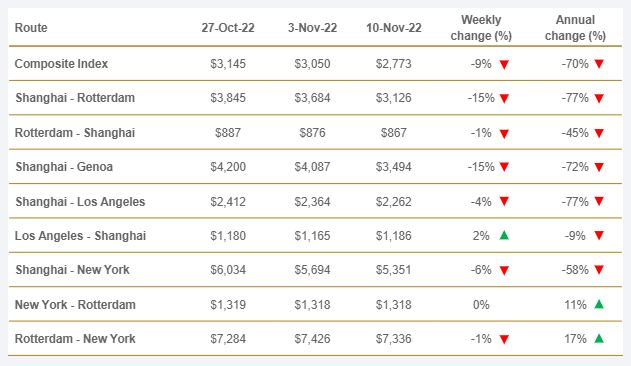
Task: Select the New York - Rotterdam route label
Action: [x=75, y=305]
